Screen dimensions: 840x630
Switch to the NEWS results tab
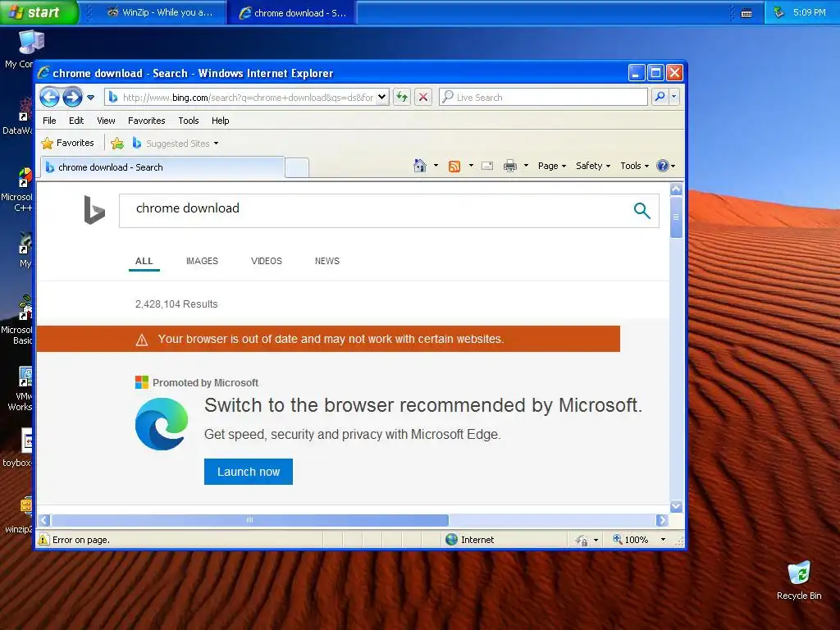tap(327, 261)
